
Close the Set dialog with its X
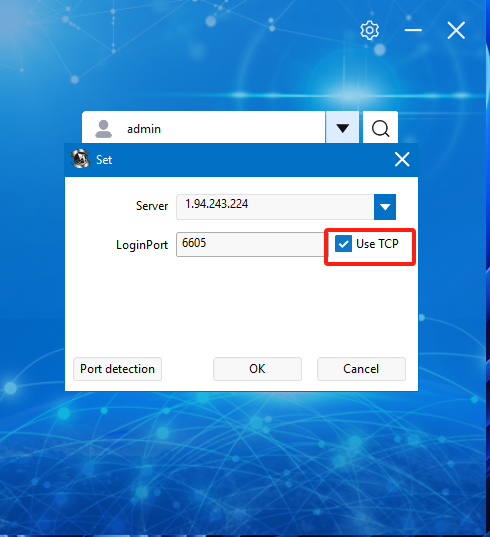pos(402,160)
